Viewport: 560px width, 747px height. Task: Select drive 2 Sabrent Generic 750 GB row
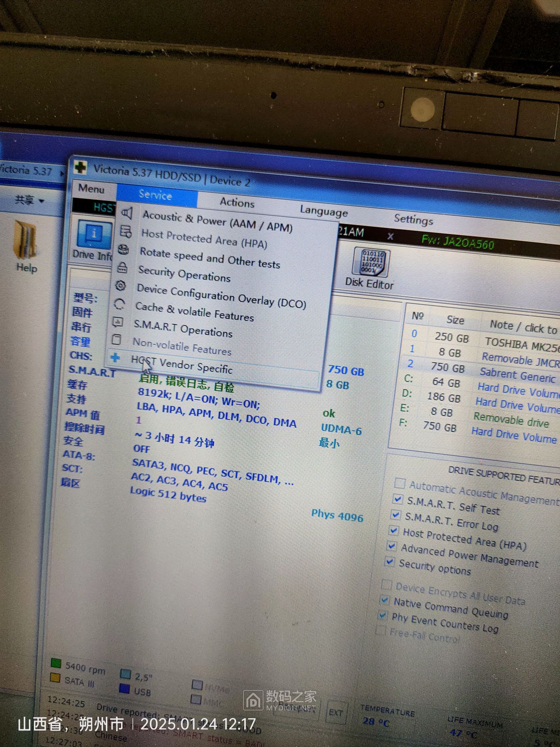coord(481,370)
